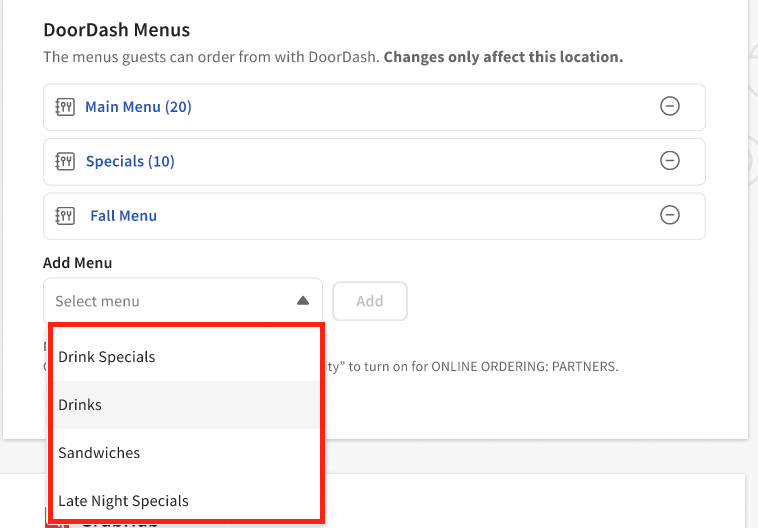Click the Main Menu row container
Viewport: 758px width, 528px height.
click(400, 107)
